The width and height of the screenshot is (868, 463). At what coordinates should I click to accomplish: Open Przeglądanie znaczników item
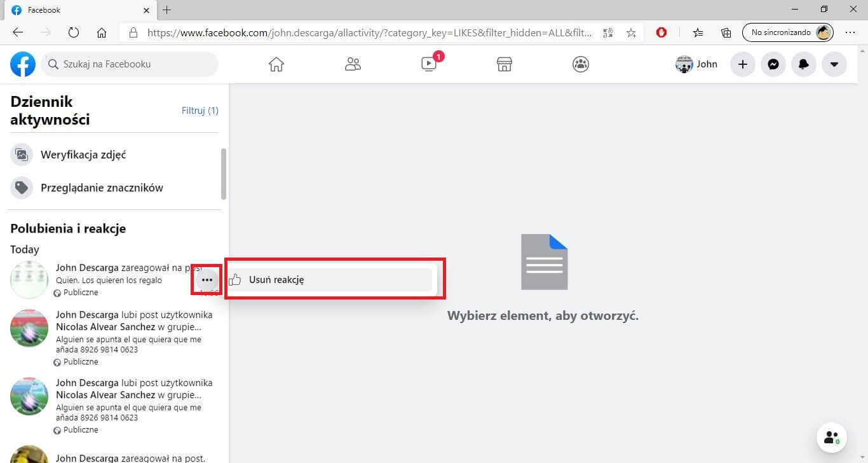[114, 188]
